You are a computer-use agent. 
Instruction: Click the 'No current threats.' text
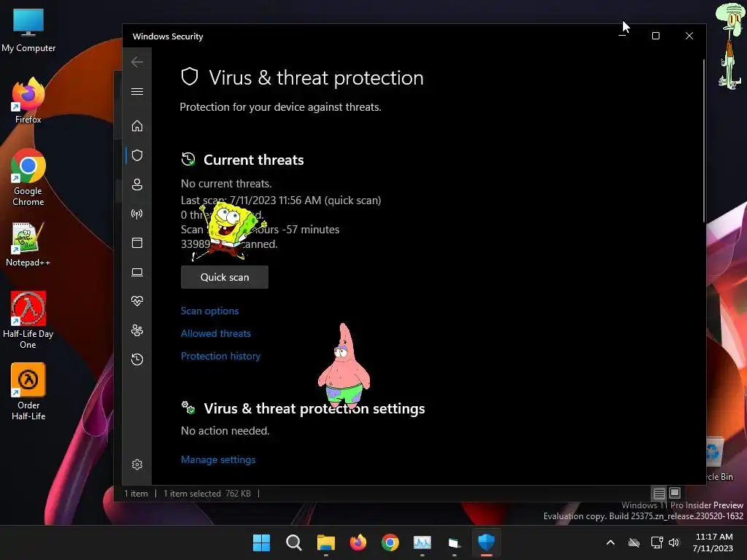click(226, 184)
